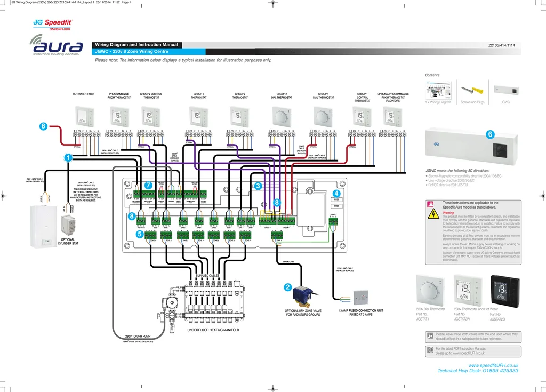Click the white JGSTAT2W thermostat product image
Viewport: 546px width, 392px height.
pos(468,290)
